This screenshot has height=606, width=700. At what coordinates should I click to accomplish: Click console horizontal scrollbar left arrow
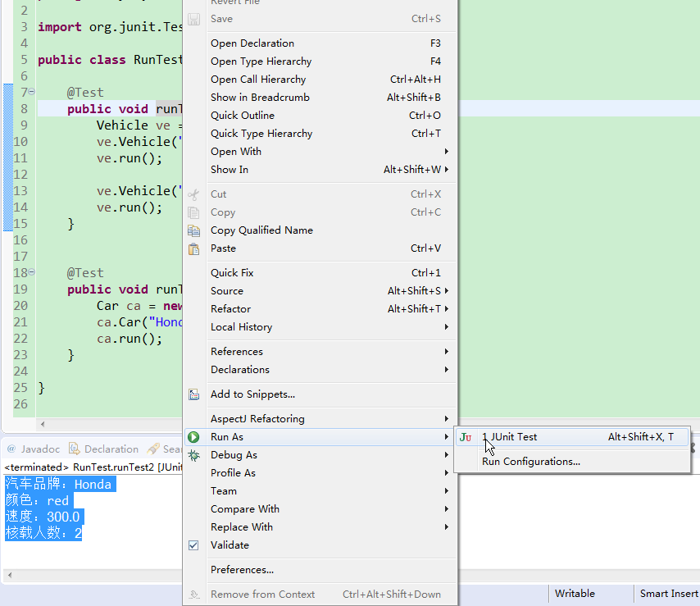pos(10,575)
